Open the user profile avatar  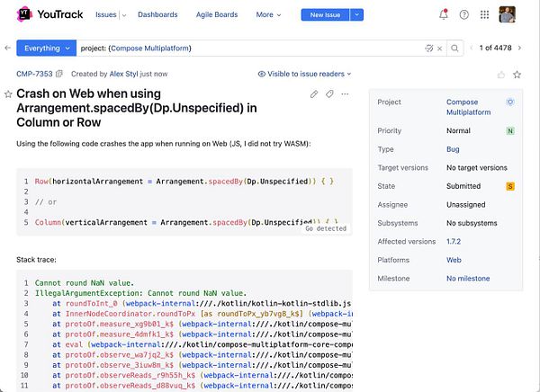point(508,14)
